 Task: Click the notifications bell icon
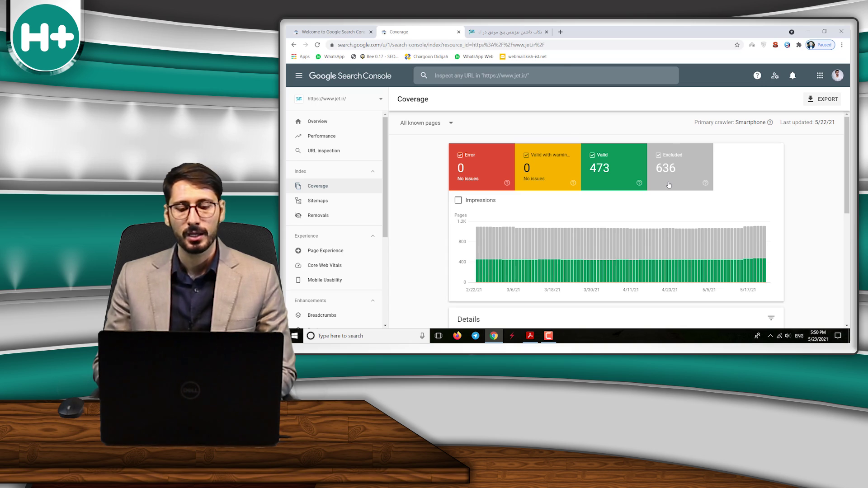tap(793, 75)
